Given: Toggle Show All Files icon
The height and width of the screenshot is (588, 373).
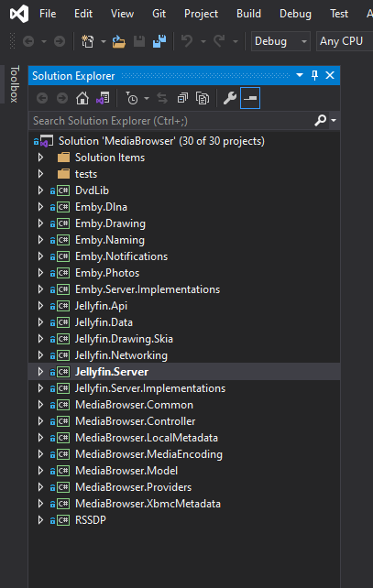Looking at the screenshot, I should click(x=203, y=99).
